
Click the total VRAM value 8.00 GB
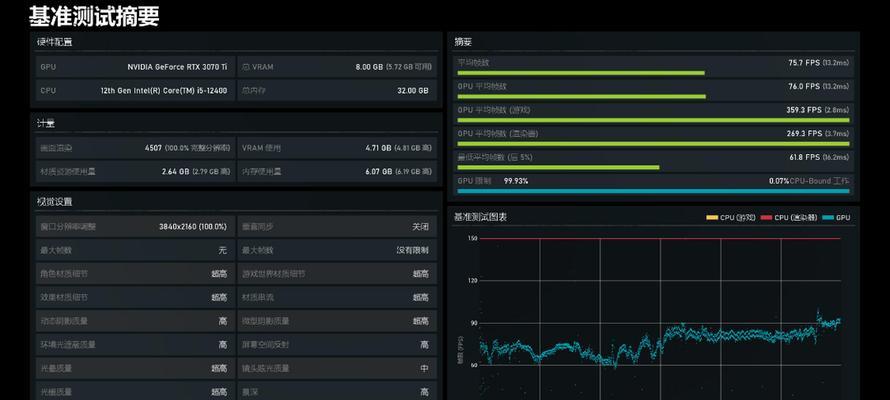[x=369, y=67]
